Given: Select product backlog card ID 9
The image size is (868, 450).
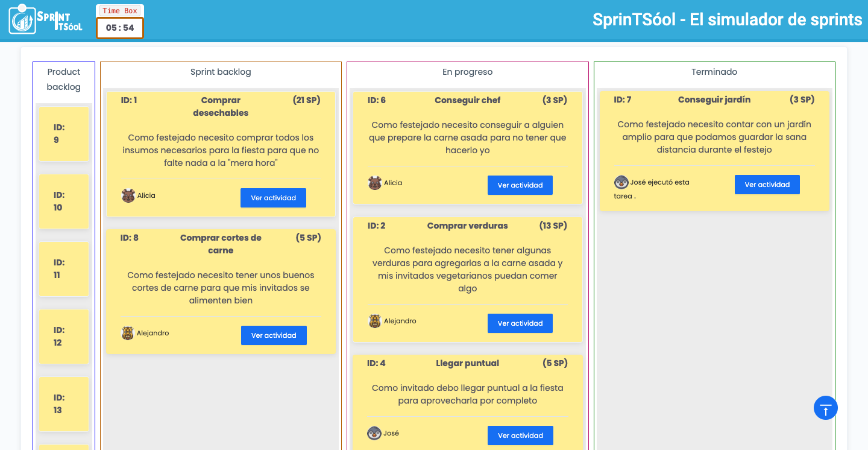Looking at the screenshot, I should pos(64,134).
